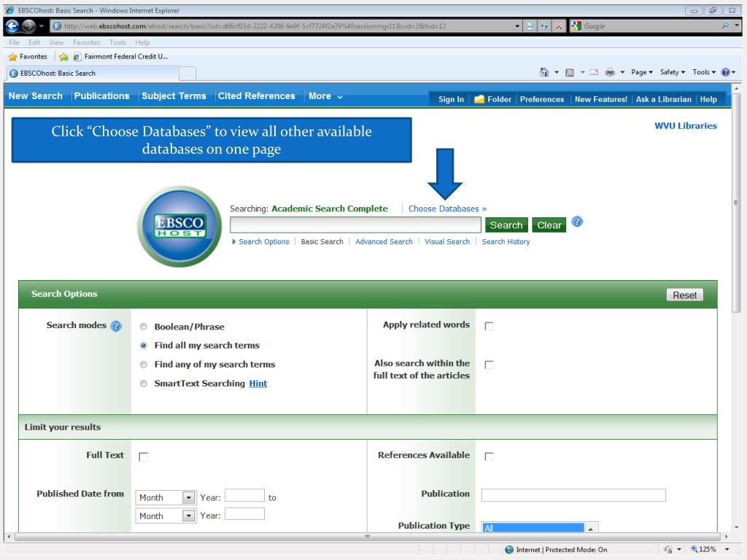
Task: Click Add to Favorites Bar icon
Action: (x=64, y=57)
